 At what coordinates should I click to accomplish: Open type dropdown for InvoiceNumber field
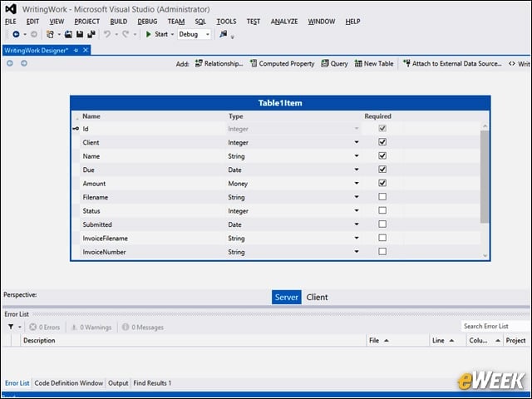[x=357, y=251]
